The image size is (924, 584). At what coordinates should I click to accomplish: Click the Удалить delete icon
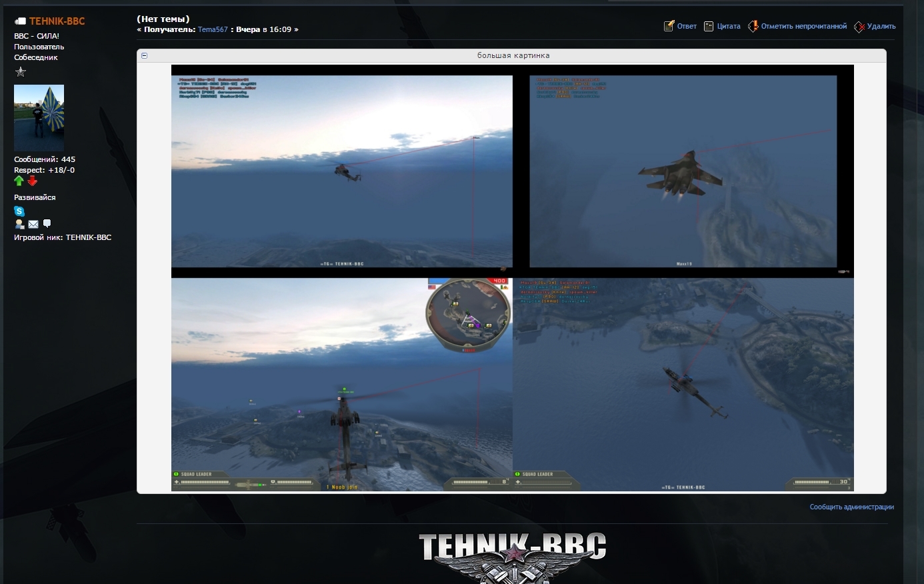point(859,27)
